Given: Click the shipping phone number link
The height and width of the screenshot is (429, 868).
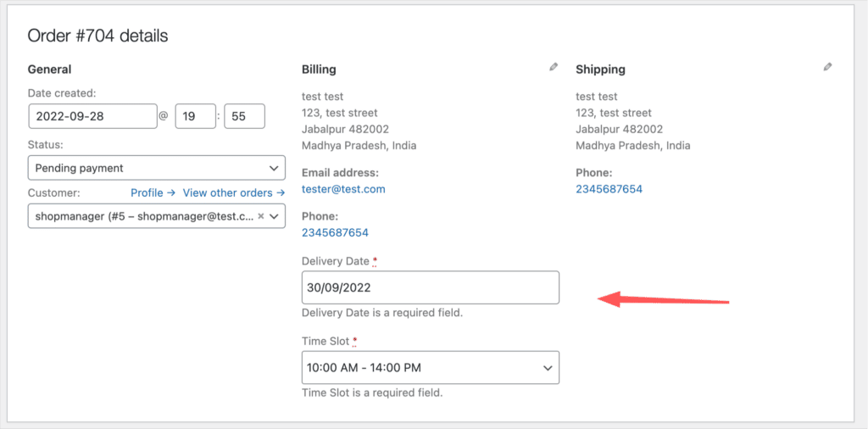Looking at the screenshot, I should [609, 189].
